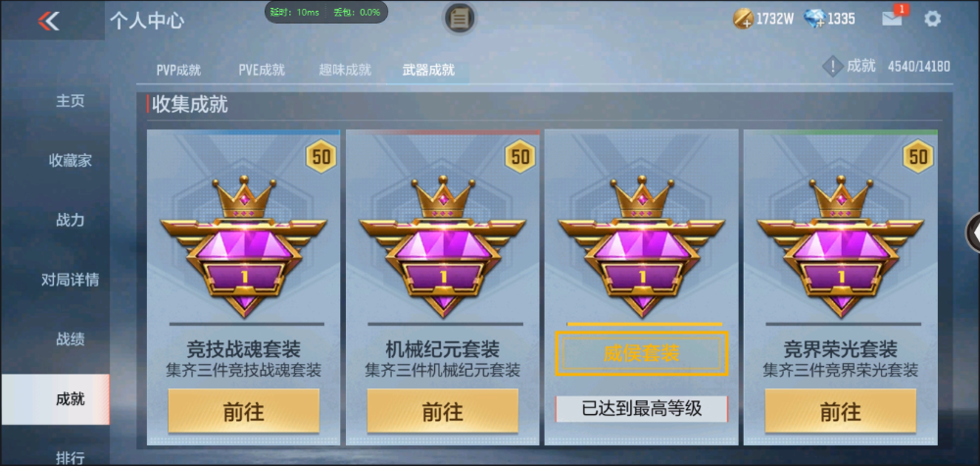Tap the diamond currency plus icon

814,19
